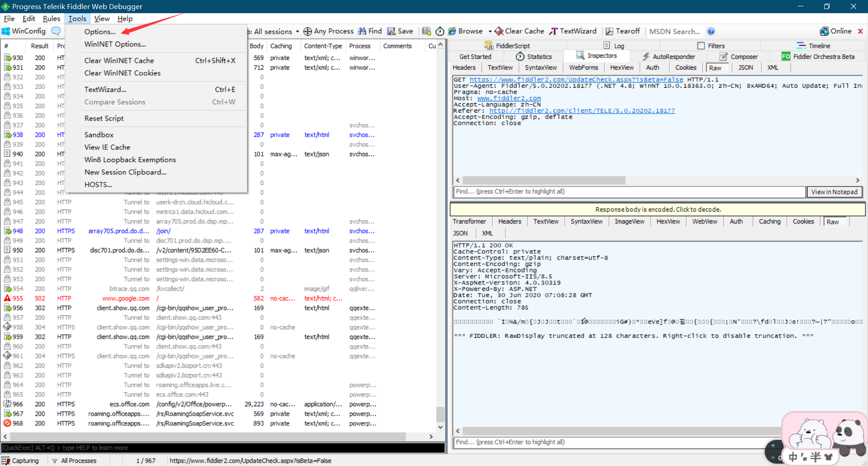Screen dimensions: 868x466
Task: Open the Composer tab
Action: click(739, 57)
